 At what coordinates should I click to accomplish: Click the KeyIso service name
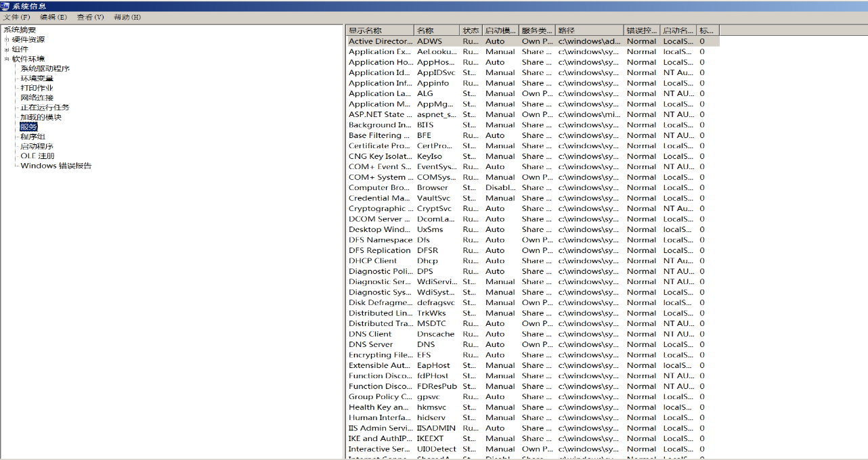click(429, 156)
